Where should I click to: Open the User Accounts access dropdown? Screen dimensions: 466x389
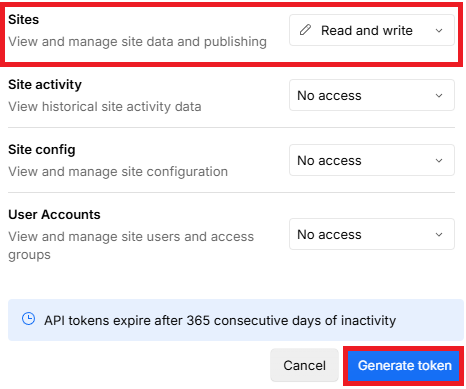(372, 234)
